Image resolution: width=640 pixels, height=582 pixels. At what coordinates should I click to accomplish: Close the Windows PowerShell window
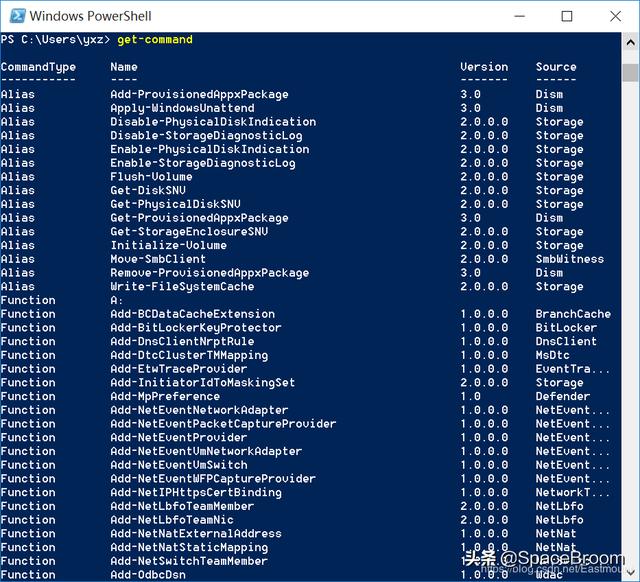click(615, 16)
